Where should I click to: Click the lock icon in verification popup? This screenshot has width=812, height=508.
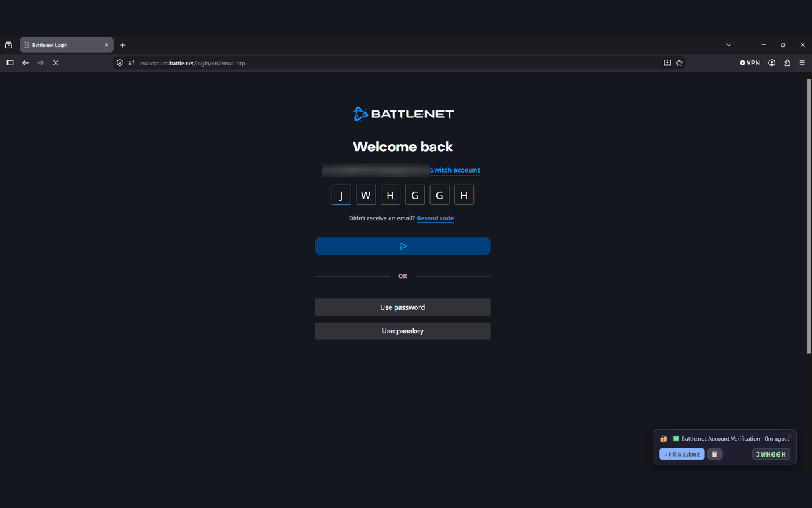tap(664, 439)
